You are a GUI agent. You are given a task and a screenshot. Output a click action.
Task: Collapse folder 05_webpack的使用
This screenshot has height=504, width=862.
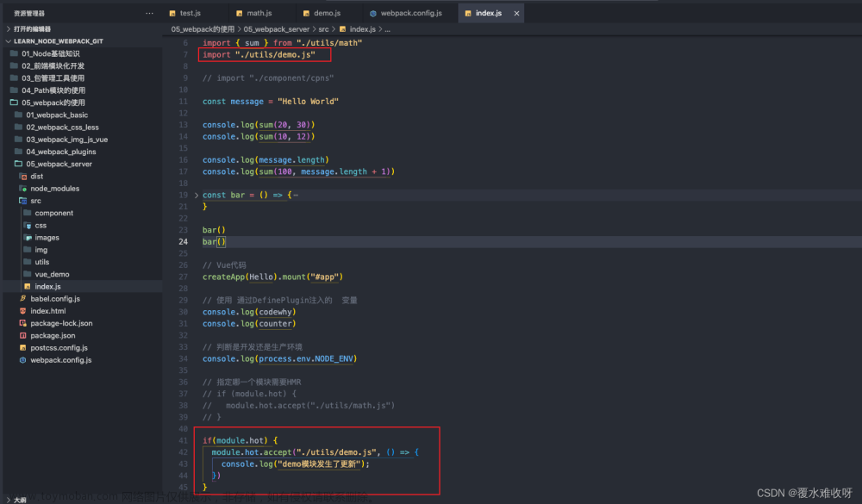[53, 103]
